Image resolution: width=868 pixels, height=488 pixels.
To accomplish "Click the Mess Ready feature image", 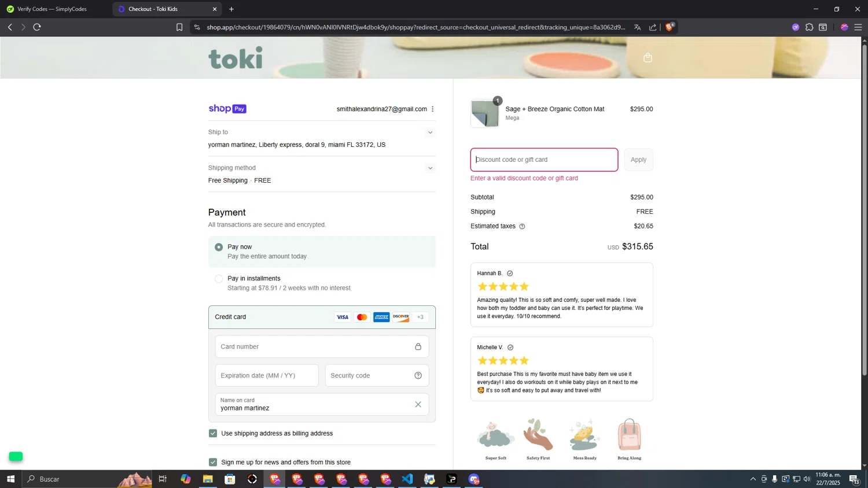I will point(584,439).
